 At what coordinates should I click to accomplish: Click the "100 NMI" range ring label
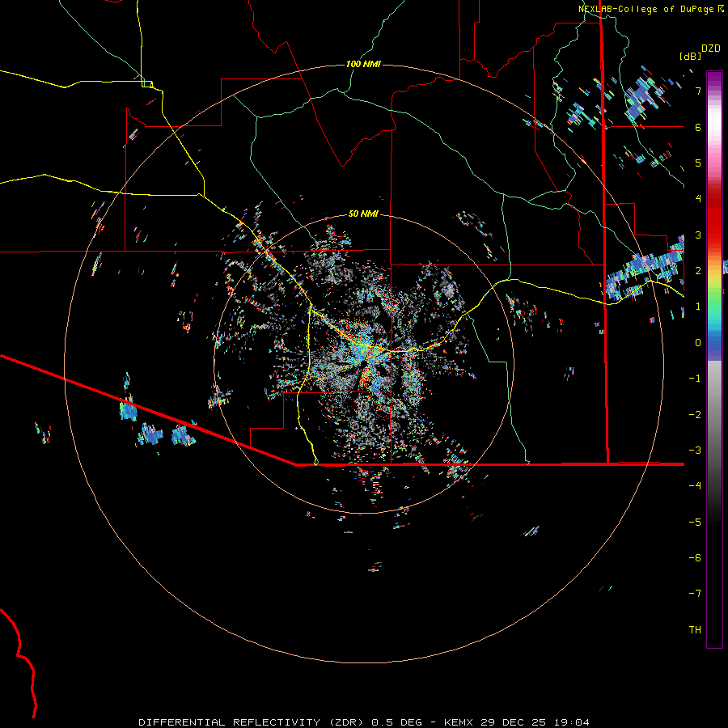click(363, 64)
